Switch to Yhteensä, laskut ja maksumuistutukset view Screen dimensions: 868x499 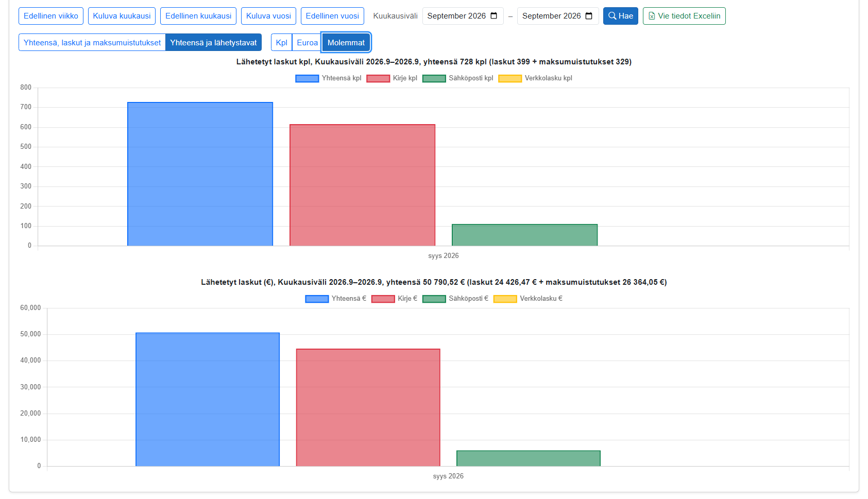pyautogui.click(x=92, y=43)
